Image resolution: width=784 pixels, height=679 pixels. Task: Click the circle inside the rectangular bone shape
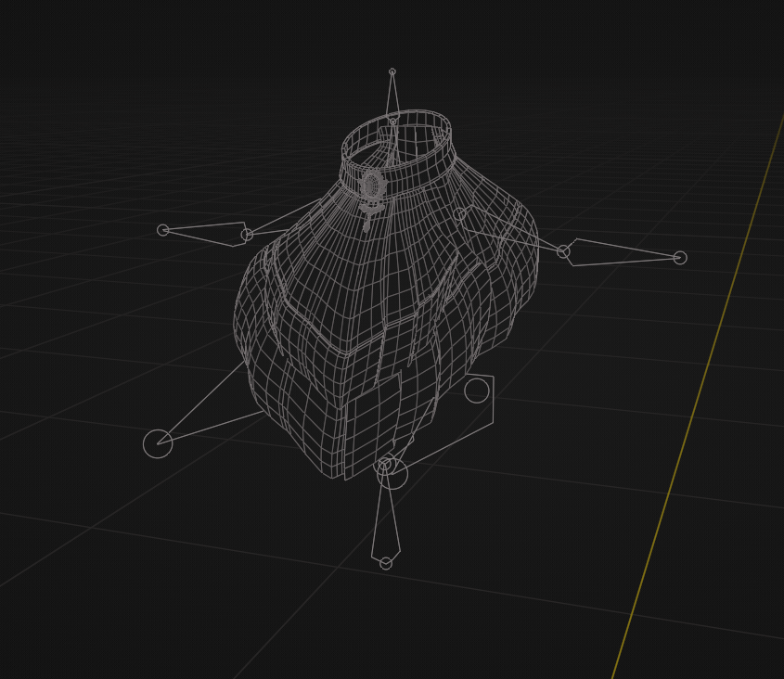(477, 391)
